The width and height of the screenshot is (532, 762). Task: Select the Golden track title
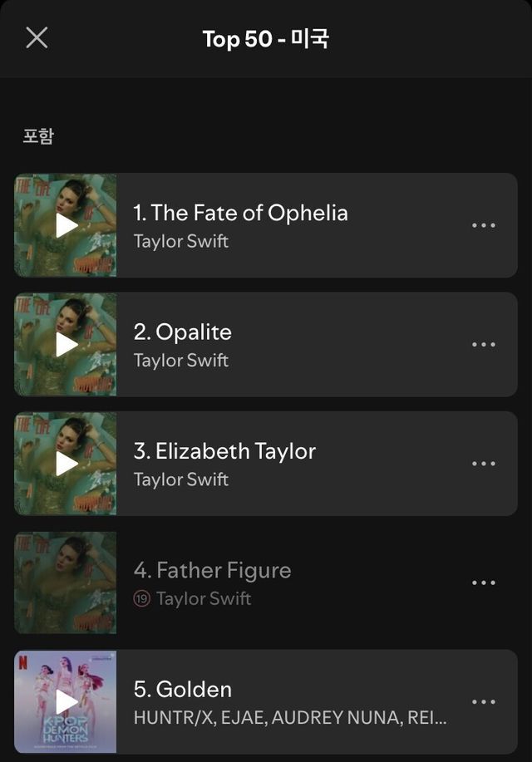(183, 689)
